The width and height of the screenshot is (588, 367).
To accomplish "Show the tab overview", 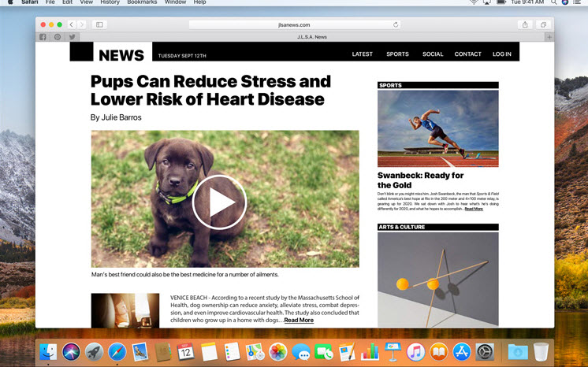I will point(543,25).
